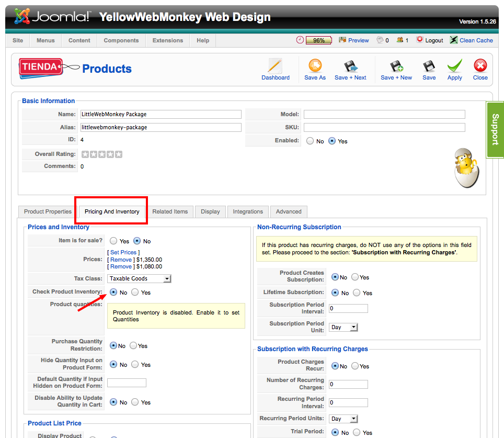Viewport: 504px width, 438px height.
Task: Set Item is for sale to Yes
Action: pos(113,241)
